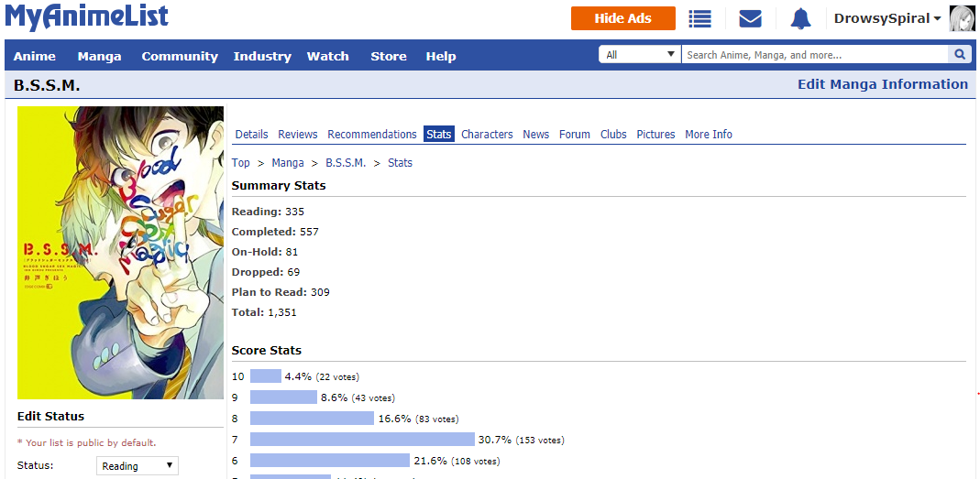The height and width of the screenshot is (479, 980).
Task: Open the notifications bell icon
Action: tap(800, 18)
